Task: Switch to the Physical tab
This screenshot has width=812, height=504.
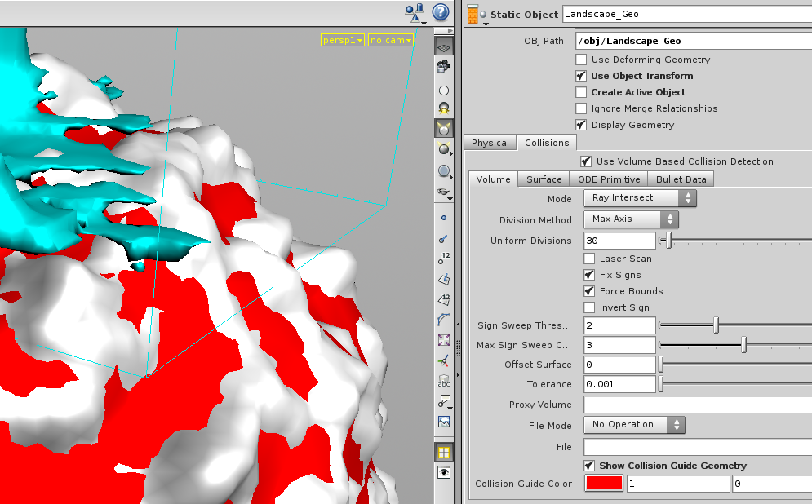Action: pyautogui.click(x=490, y=143)
